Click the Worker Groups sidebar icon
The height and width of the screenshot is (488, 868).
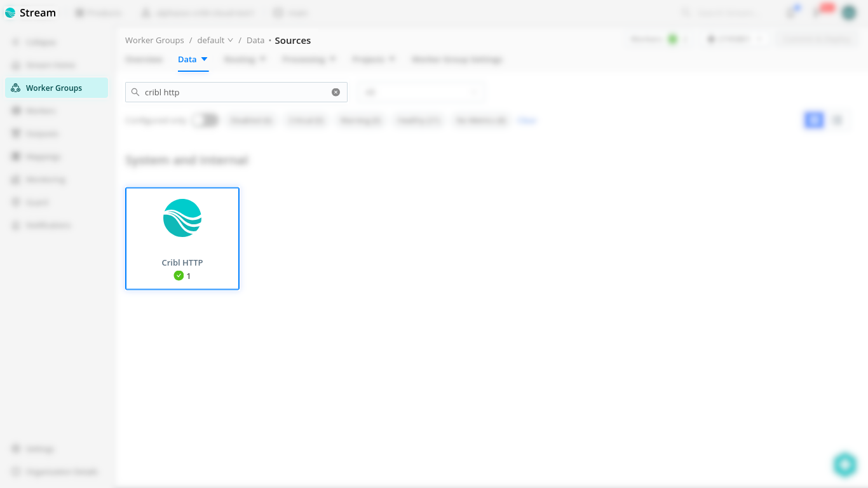pyautogui.click(x=16, y=88)
